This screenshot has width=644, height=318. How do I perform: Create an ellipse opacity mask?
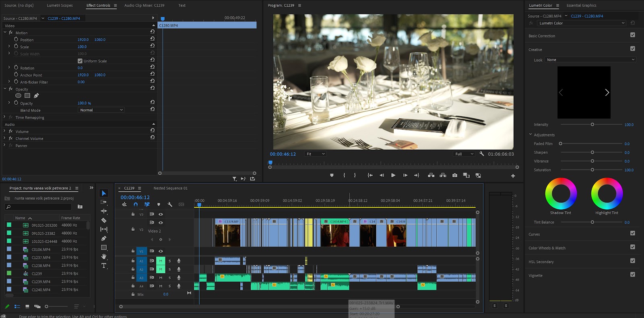pos(18,96)
